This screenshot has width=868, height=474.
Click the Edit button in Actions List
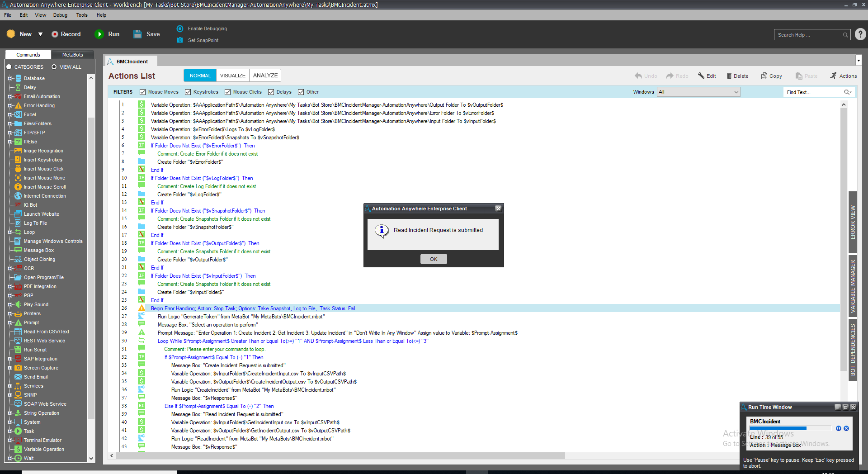[x=707, y=76]
